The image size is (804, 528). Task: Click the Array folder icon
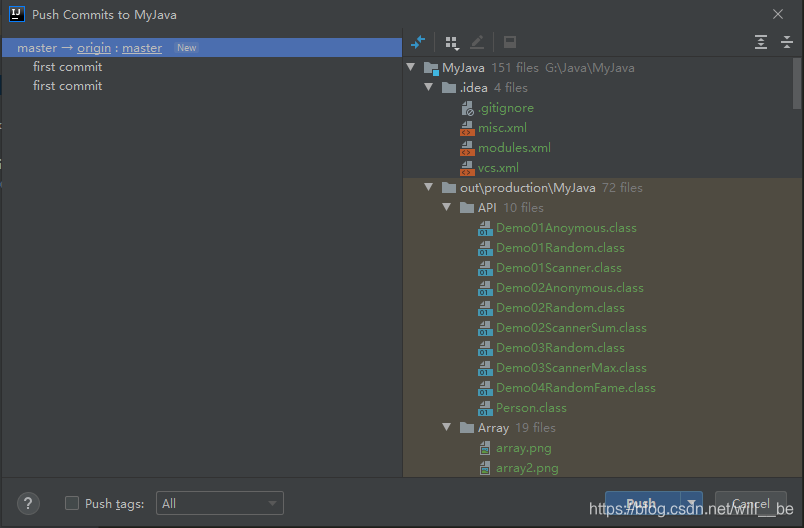pos(467,428)
